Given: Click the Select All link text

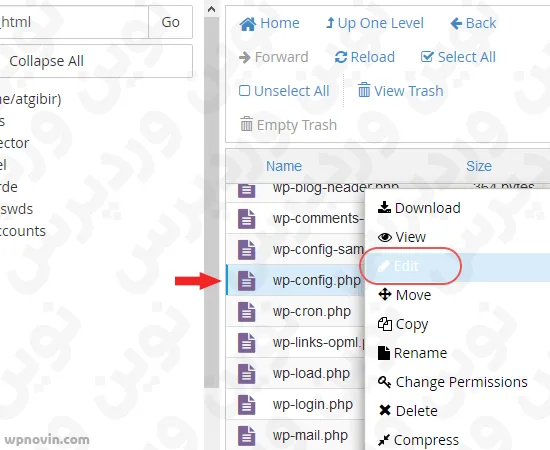Looking at the screenshot, I should coord(467,57).
